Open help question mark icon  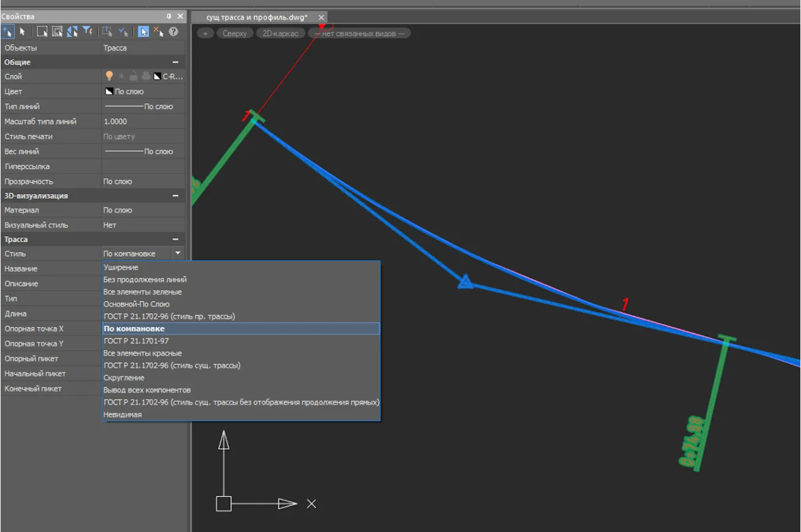[173, 32]
